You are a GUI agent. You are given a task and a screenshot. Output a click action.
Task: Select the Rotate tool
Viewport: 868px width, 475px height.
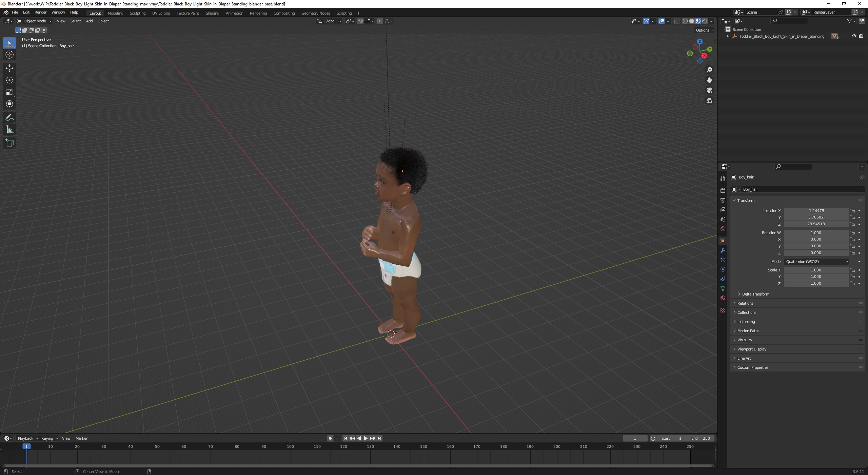coord(9,80)
